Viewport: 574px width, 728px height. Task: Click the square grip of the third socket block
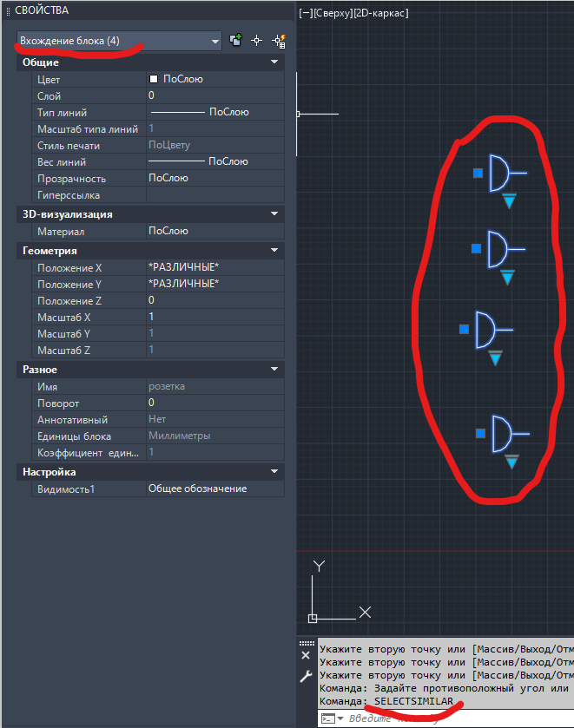[464, 329]
